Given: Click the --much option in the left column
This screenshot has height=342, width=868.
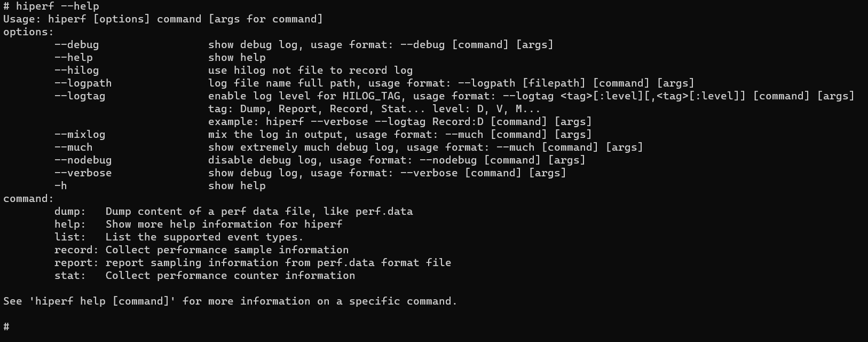Looking at the screenshot, I should point(73,147).
